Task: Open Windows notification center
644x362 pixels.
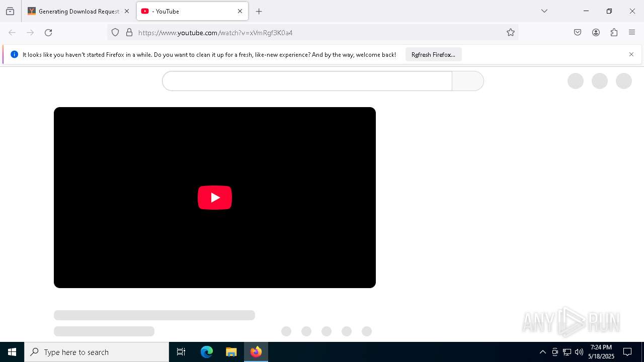Action: pyautogui.click(x=627, y=352)
